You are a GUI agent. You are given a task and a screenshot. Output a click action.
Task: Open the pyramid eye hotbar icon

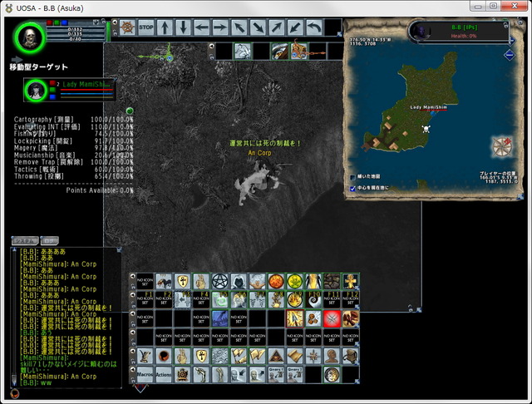coord(276,356)
